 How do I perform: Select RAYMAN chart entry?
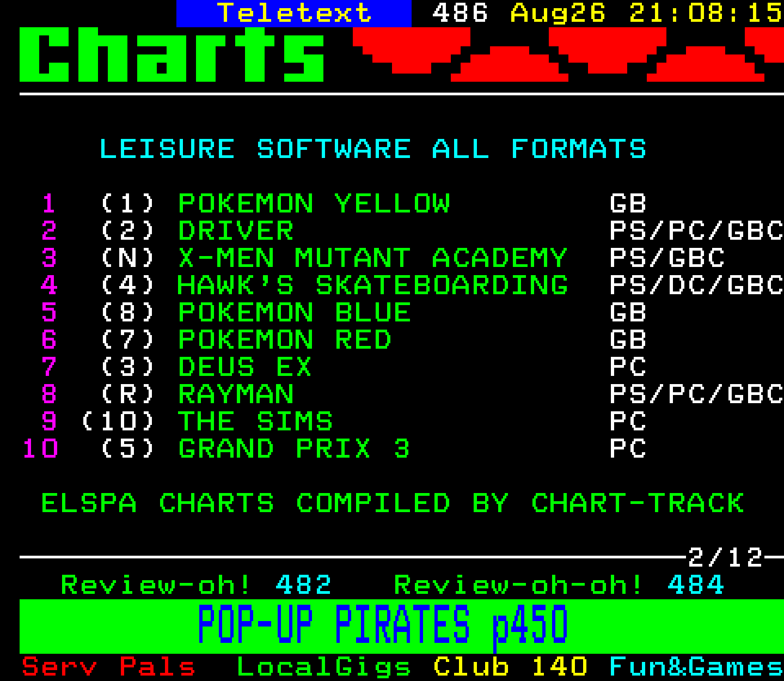tap(236, 394)
